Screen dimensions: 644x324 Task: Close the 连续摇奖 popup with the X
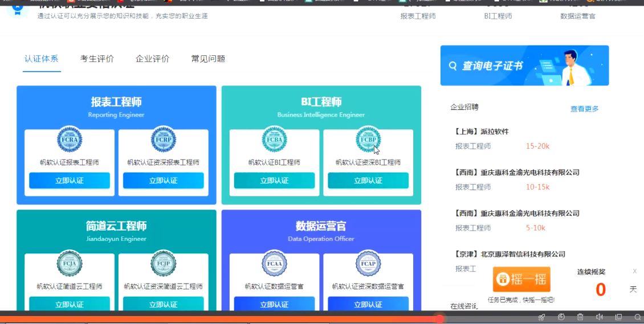point(635,271)
